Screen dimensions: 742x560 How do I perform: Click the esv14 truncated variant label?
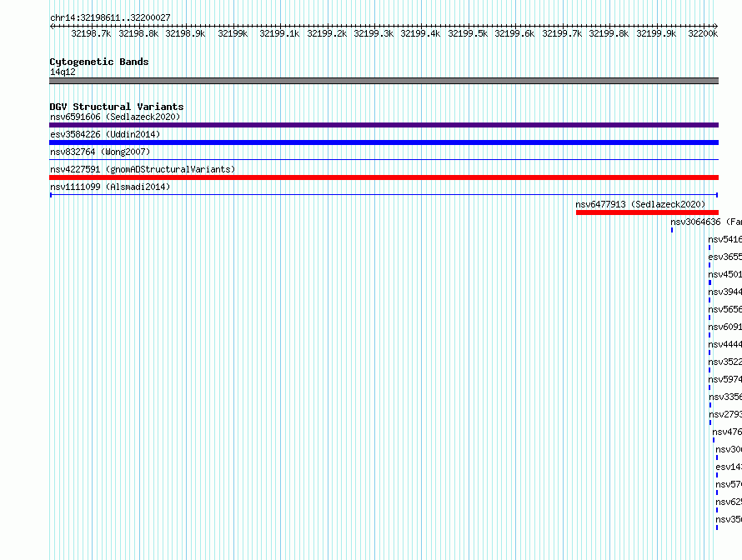click(729, 467)
